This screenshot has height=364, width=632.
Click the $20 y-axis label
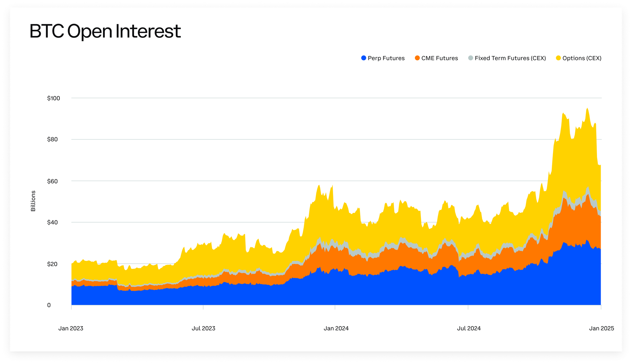(52, 264)
